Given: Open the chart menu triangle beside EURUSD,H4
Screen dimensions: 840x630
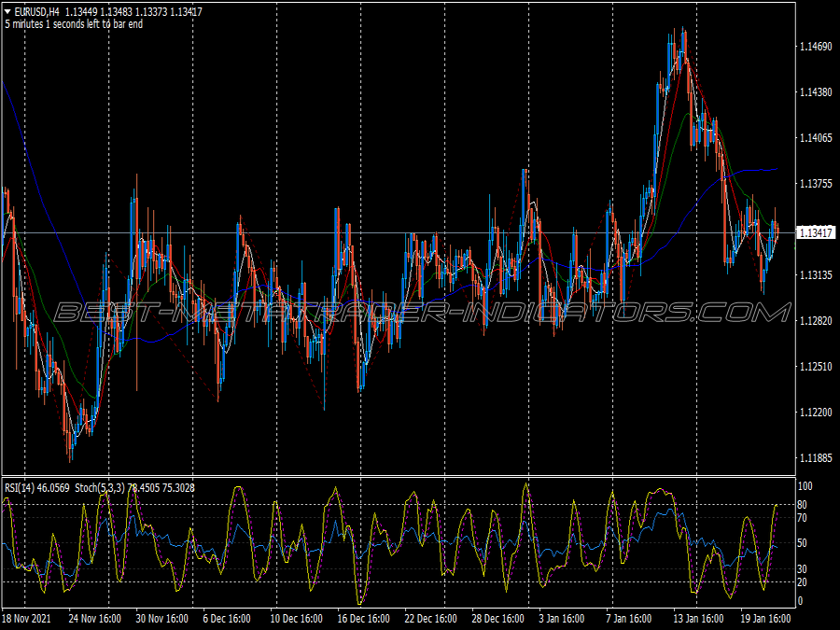Looking at the screenshot, I should pyautogui.click(x=7, y=11).
